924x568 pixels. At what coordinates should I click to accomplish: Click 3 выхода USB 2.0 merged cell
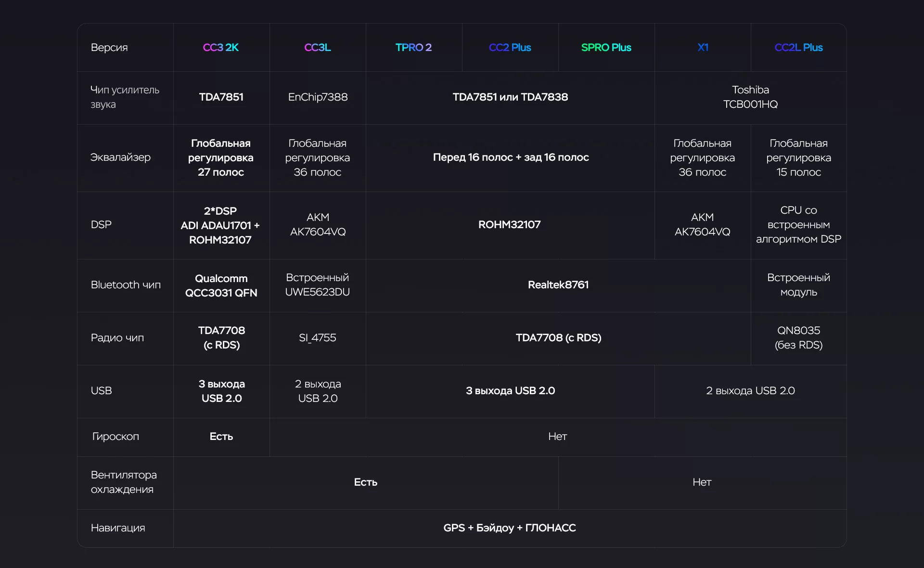510,391
